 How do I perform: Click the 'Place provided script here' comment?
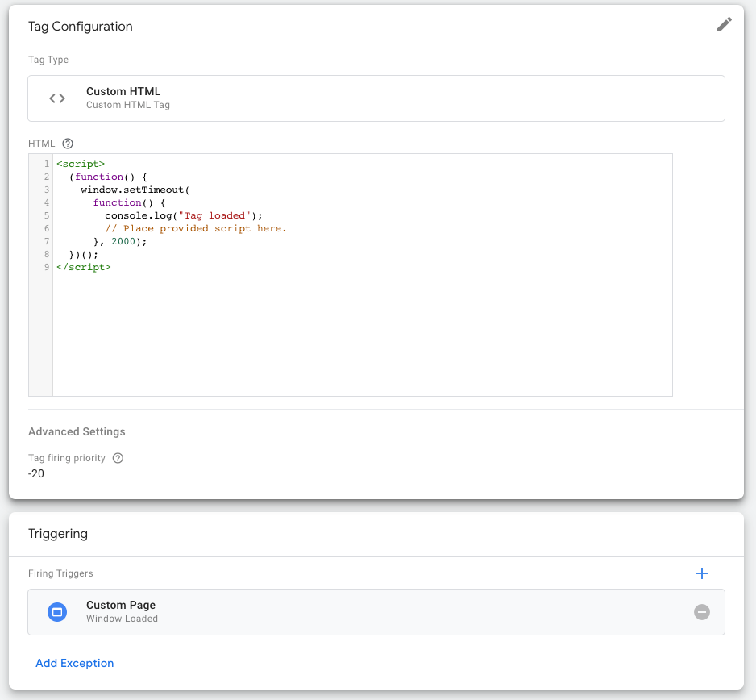[x=196, y=229]
